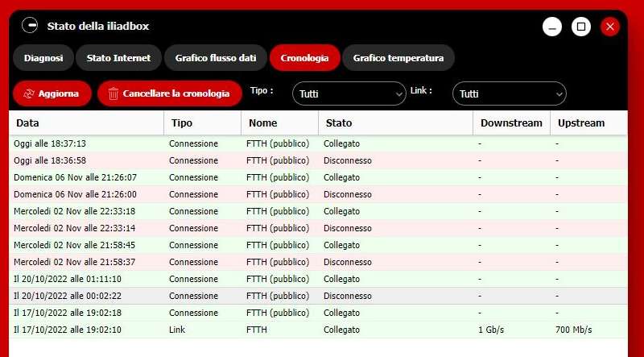
Task: Select the Cronologia tab
Action: pos(304,58)
